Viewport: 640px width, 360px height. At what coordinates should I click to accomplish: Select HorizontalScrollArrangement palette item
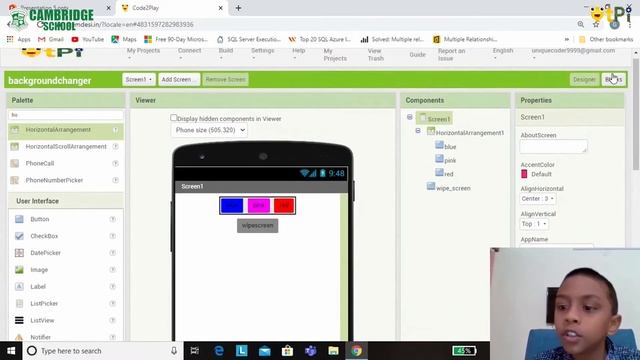point(66,147)
